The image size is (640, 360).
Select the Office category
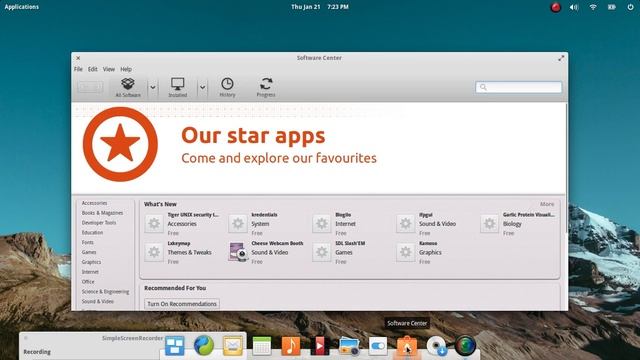(x=88, y=282)
